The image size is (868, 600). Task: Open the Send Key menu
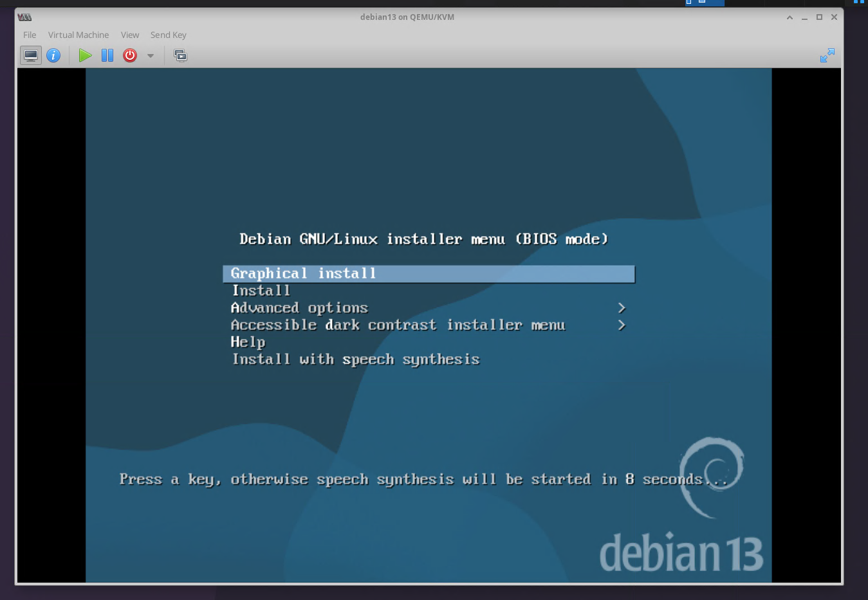[168, 35]
